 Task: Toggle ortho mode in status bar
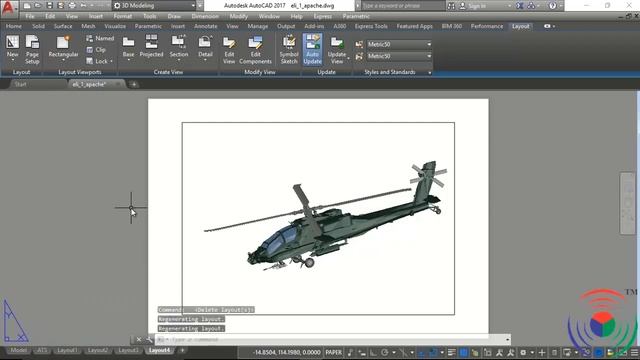373,352
